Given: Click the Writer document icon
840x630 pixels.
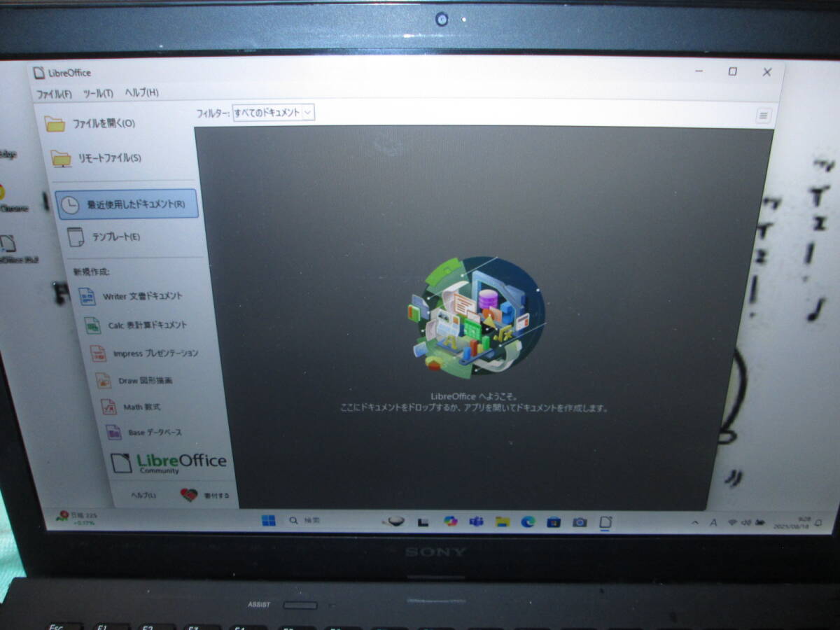Looking at the screenshot, I should [x=87, y=296].
